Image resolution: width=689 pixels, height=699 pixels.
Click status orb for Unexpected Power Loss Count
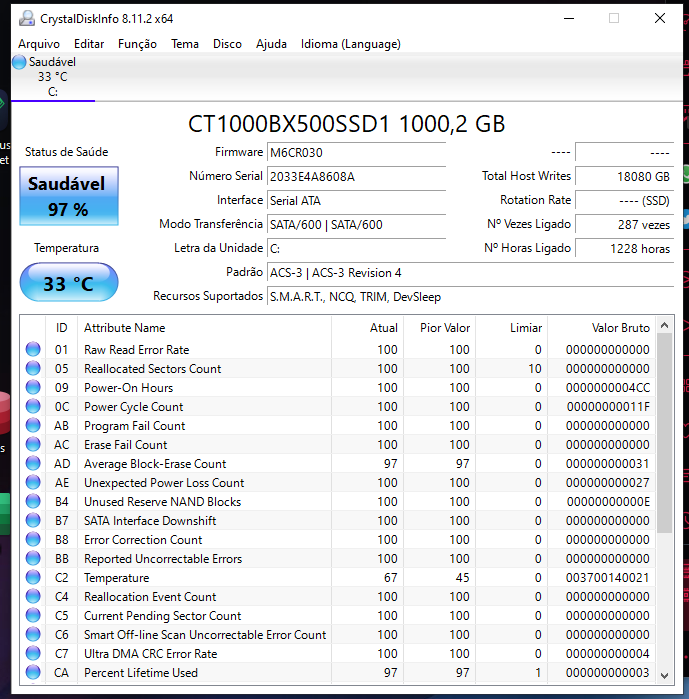[x=33, y=482]
